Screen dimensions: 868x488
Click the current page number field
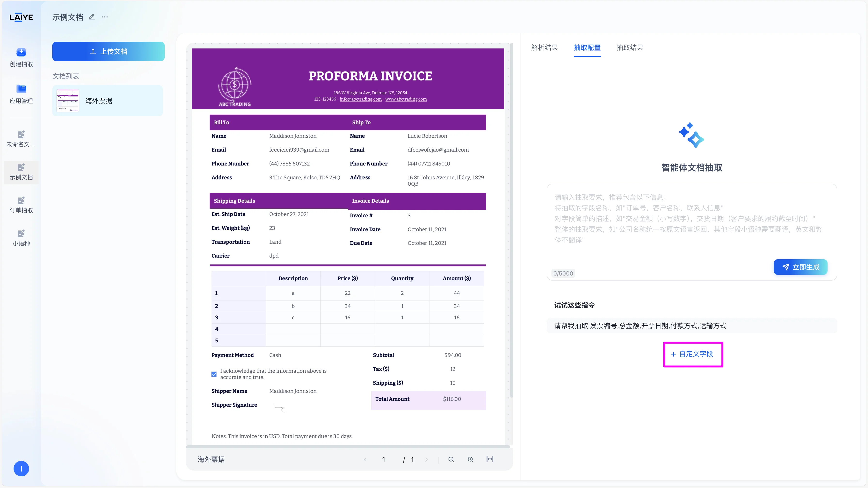tap(383, 459)
